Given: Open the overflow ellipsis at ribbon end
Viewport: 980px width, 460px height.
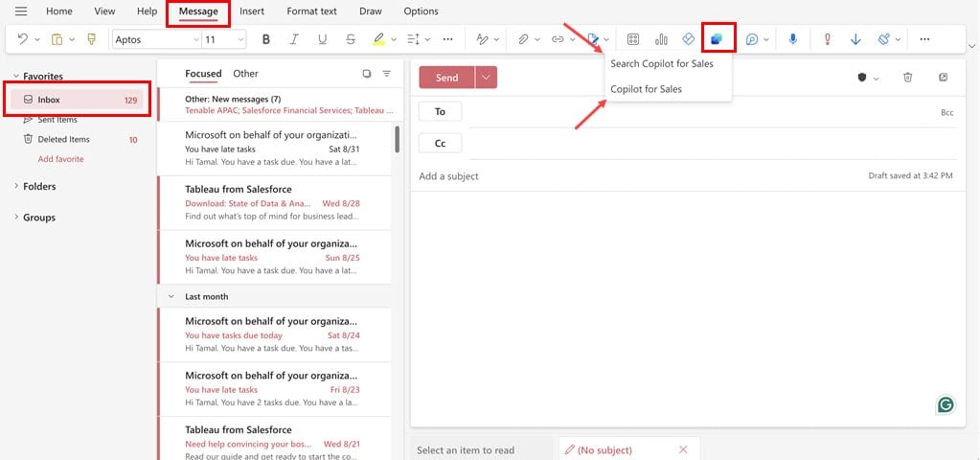Looking at the screenshot, I should (x=924, y=39).
